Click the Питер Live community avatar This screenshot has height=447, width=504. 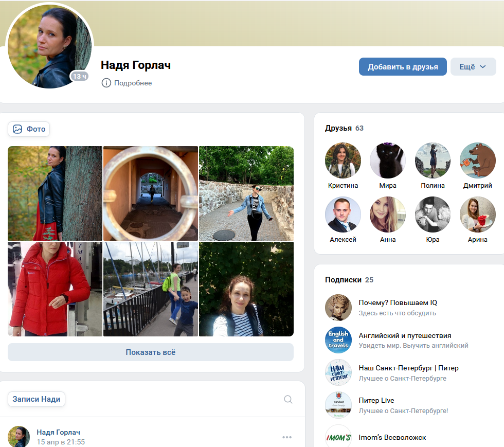(338, 405)
